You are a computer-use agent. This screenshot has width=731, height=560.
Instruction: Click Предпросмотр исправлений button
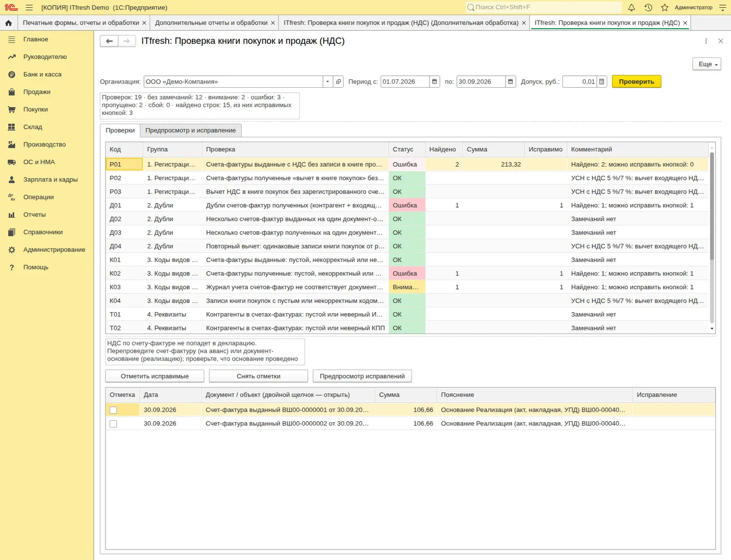(362, 376)
